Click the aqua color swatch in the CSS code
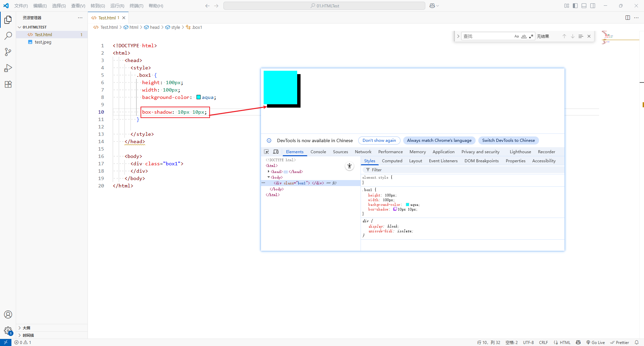 click(x=198, y=97)
